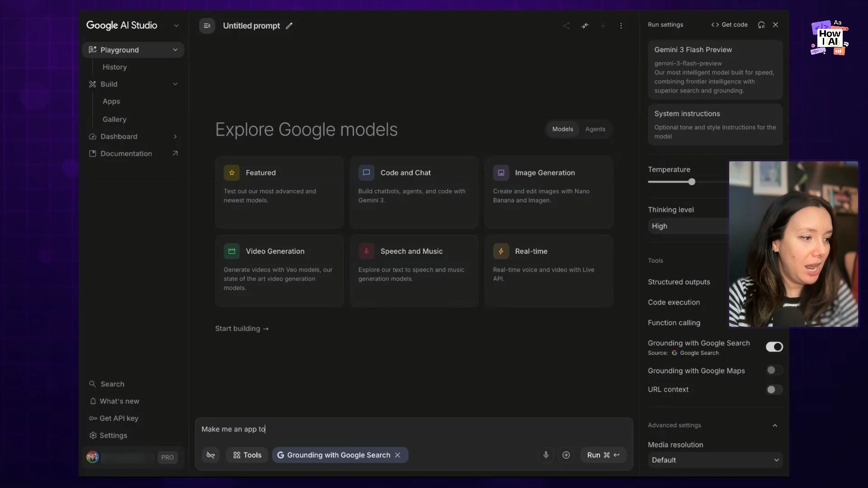Open the Gemini 3 Flash Preview model card
This screenshot has width=868, height=488.
click(715, 70)
